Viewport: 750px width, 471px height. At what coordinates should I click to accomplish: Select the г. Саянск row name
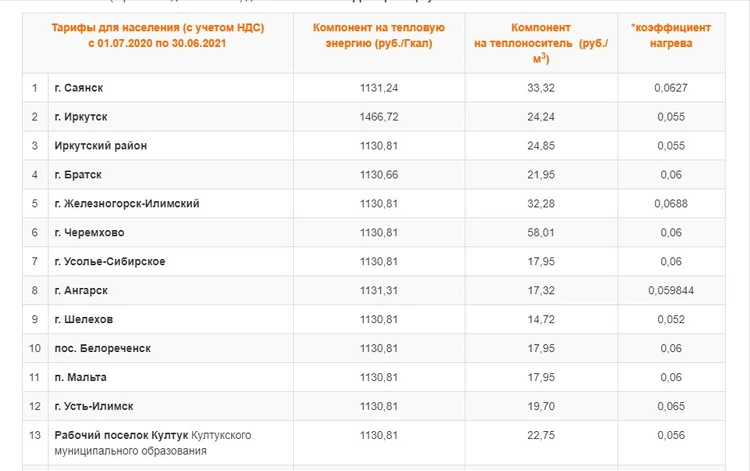[x=83, y=88]
